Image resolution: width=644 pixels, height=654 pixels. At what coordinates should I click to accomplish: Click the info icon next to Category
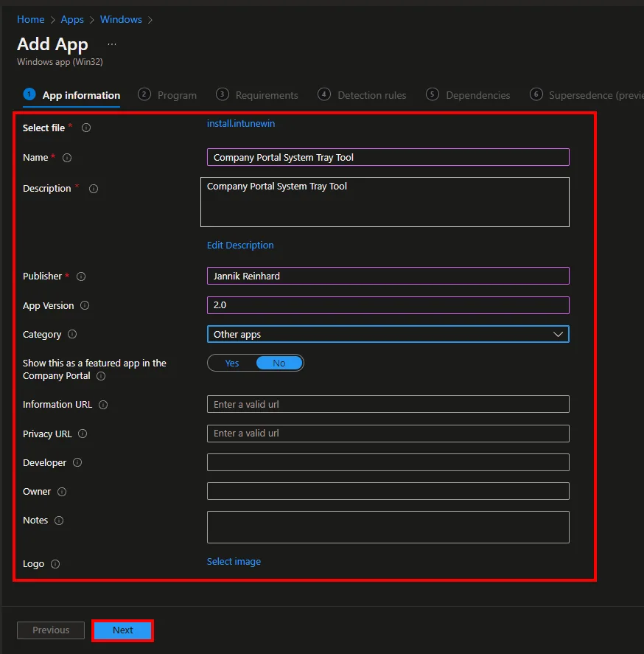pos(72,334)
